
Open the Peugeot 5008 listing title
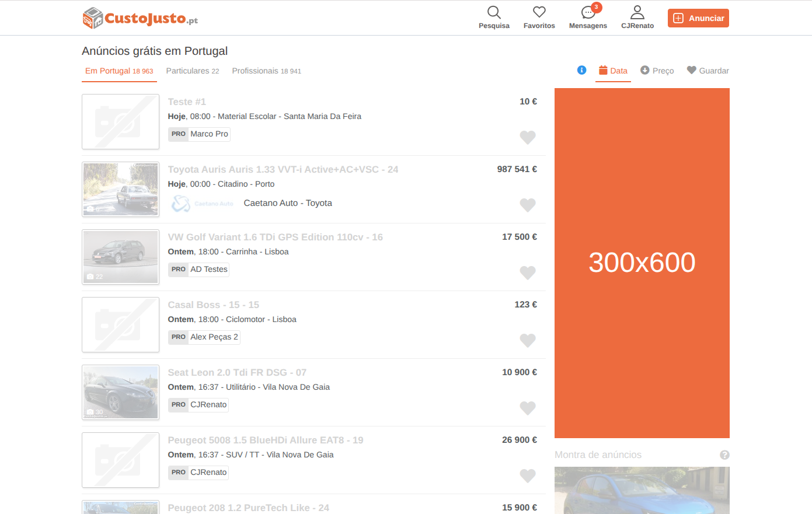coord(265,440)
